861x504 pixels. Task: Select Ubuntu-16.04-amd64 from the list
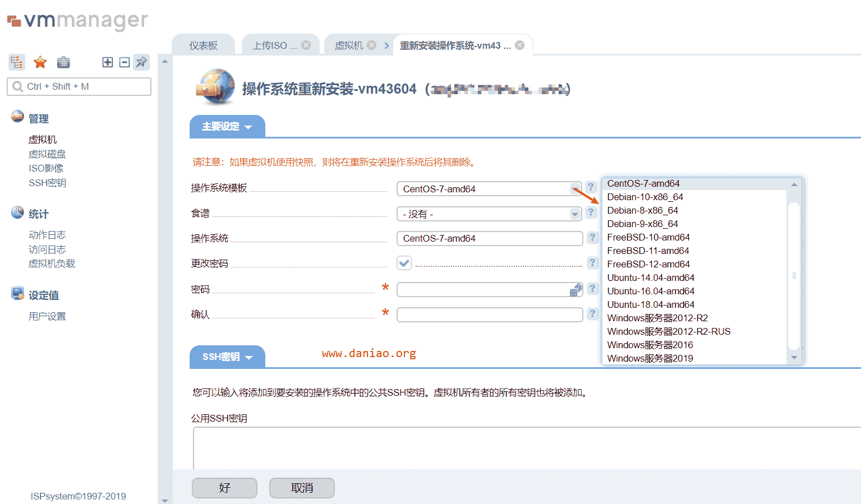click(x=694, y=291)
